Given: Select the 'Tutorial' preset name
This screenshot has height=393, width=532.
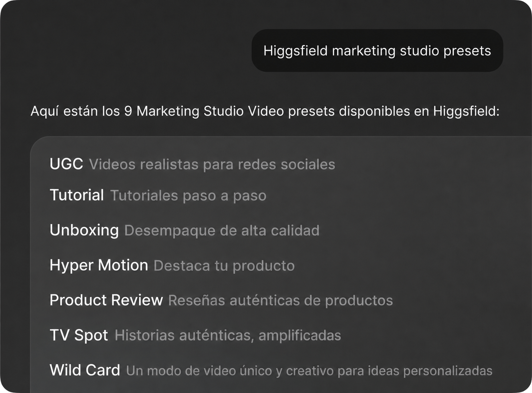Looking at the screenshot, I should click(x=77, y=195).
